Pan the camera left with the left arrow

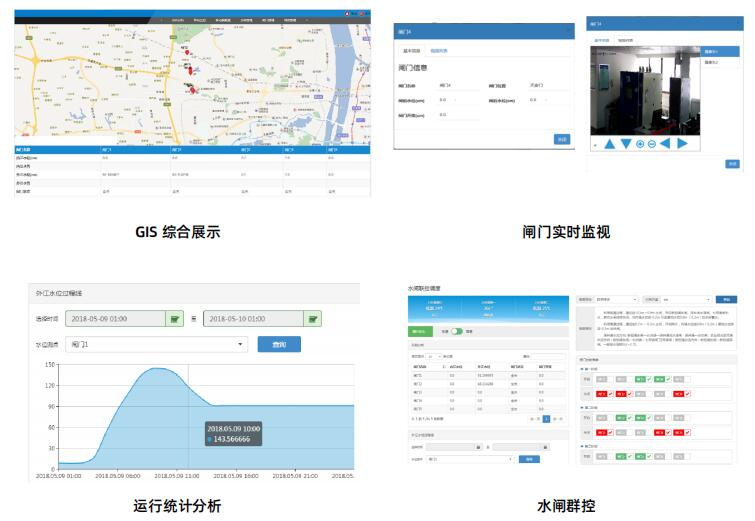click(x=667, y=144)
